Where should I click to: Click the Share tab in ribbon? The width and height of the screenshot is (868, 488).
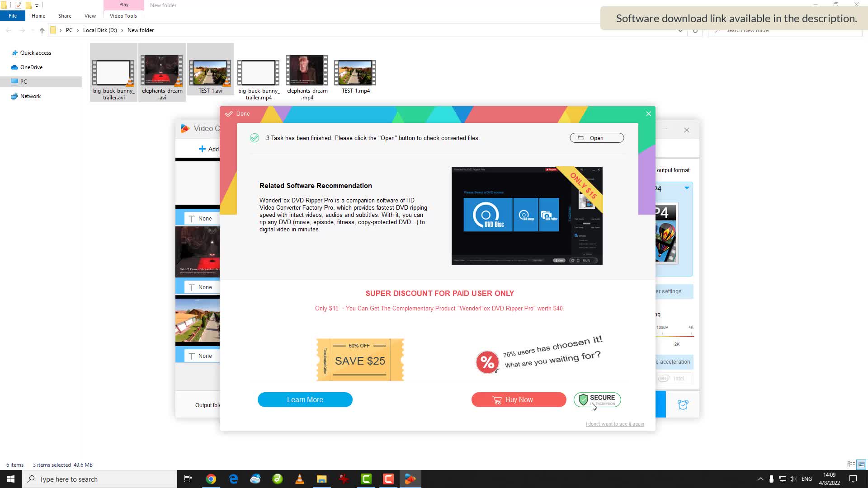tap(64, 16)
